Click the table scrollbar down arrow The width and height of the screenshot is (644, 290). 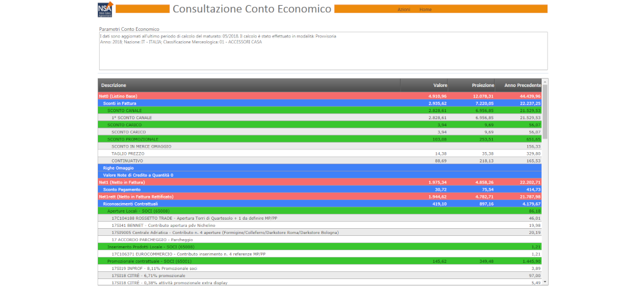[545, 282]
